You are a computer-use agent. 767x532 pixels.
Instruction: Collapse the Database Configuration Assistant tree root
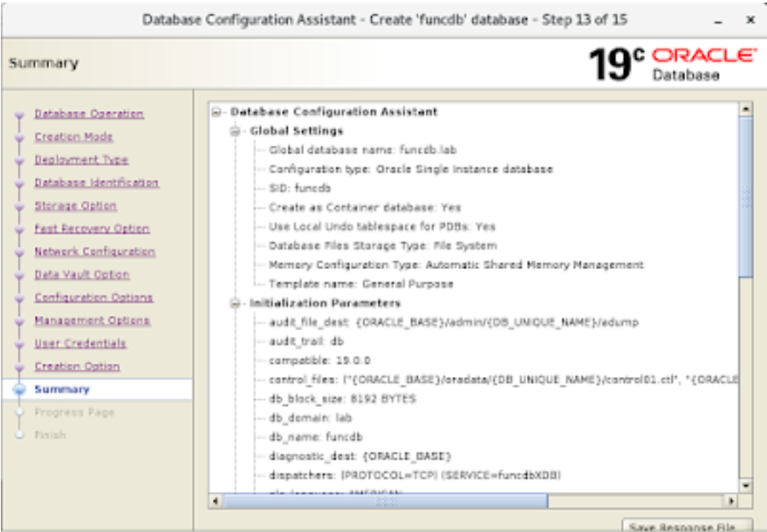216,112
